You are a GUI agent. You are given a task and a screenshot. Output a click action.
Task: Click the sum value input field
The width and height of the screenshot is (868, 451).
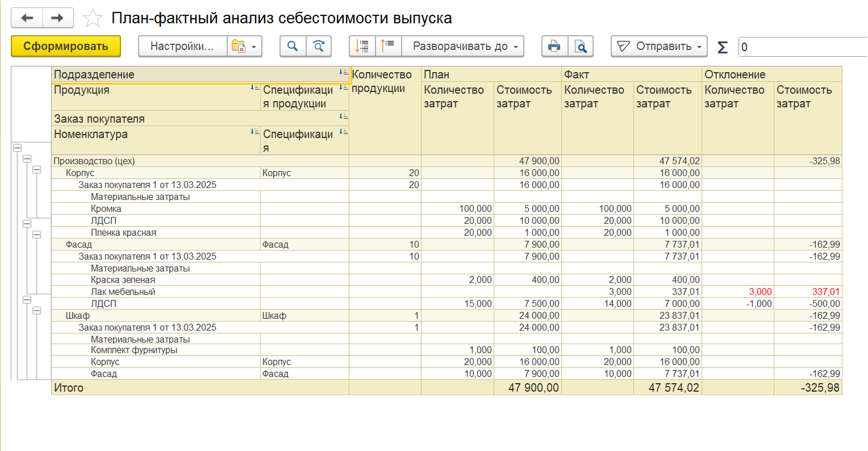[802, 47]
